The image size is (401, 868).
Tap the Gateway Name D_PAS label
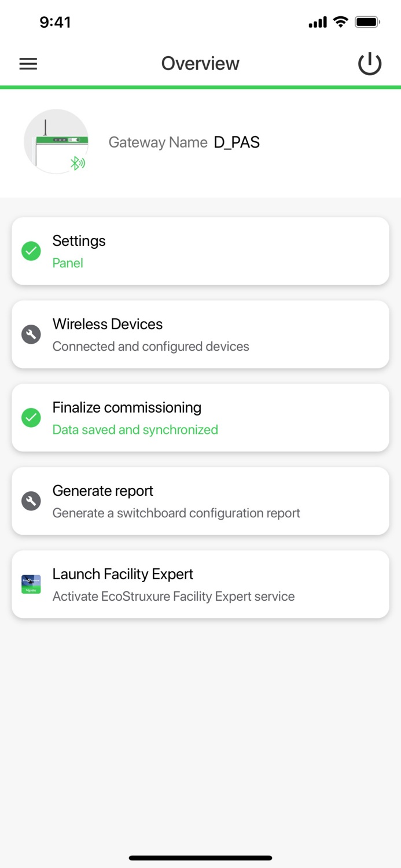[x=184, y=142]
